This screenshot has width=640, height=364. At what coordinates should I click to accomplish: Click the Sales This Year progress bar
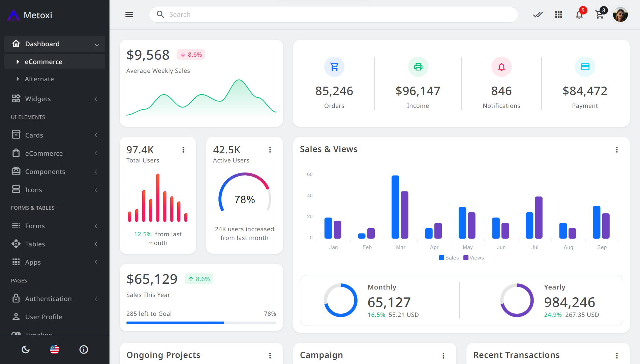[201, 323]
